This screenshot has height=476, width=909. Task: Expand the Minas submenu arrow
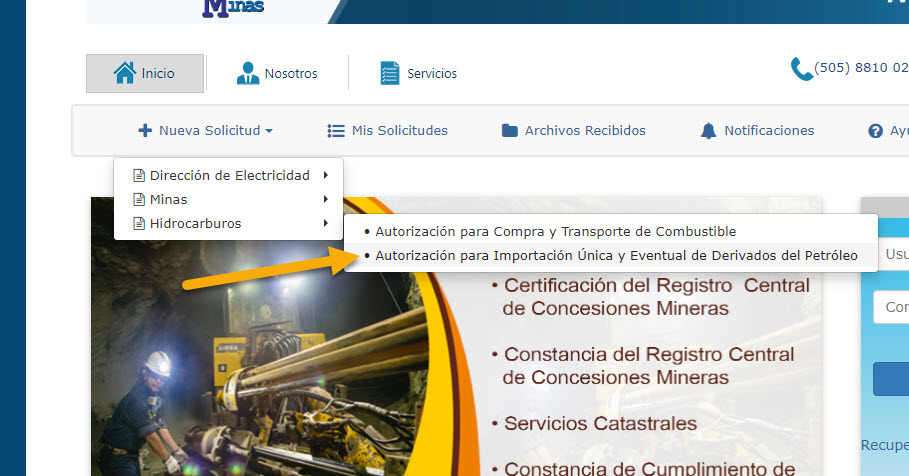tap(326, 199)
